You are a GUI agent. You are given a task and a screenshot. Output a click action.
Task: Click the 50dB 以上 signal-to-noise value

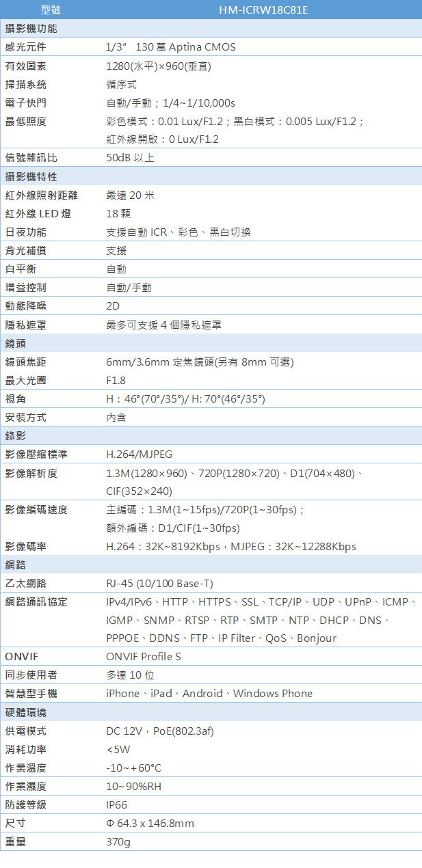point(130,158)
